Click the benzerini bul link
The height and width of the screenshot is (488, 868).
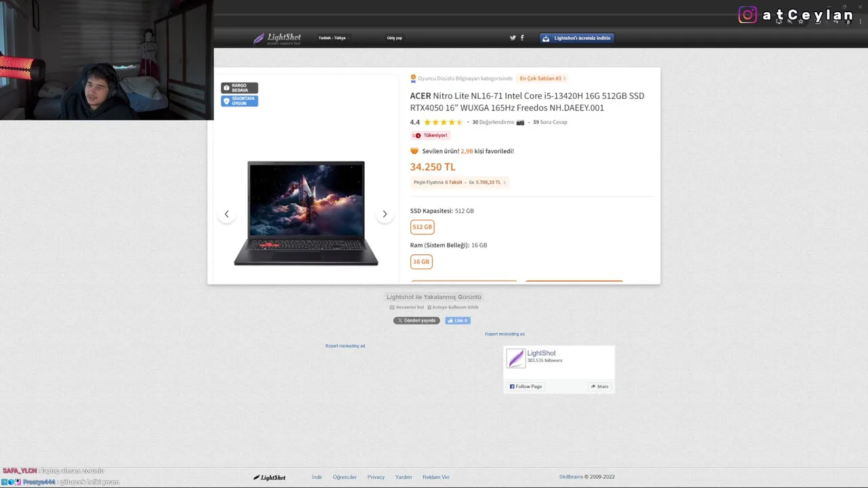point(407,308)
